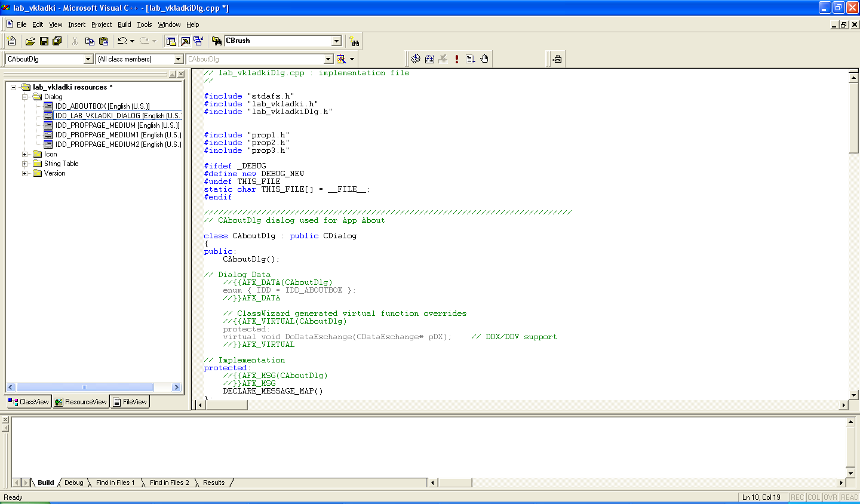This screenshot has height=504, width=860.
Task: Expand the Version folder
Action: tap(25, 173)
